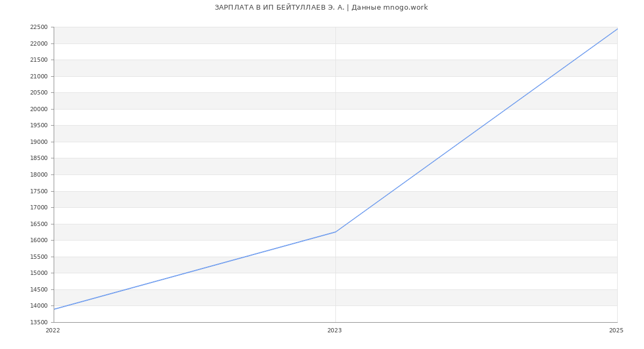Click the 18000 y-axis label
Image resolution: width=644 pixels, height=349 pixels.
point(39,175)
